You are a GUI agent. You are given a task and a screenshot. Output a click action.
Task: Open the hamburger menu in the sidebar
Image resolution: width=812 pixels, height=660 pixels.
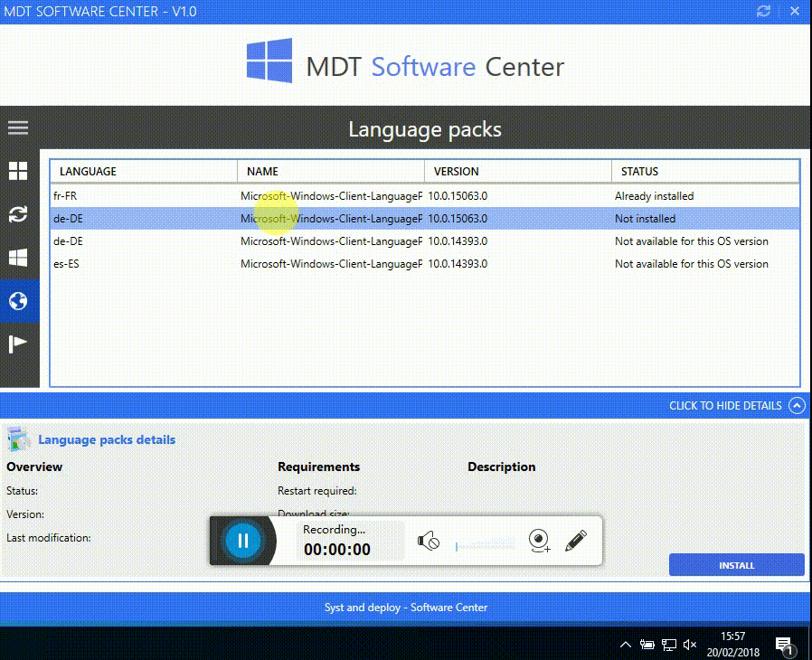pyautogui.click(x=18, y=127)
